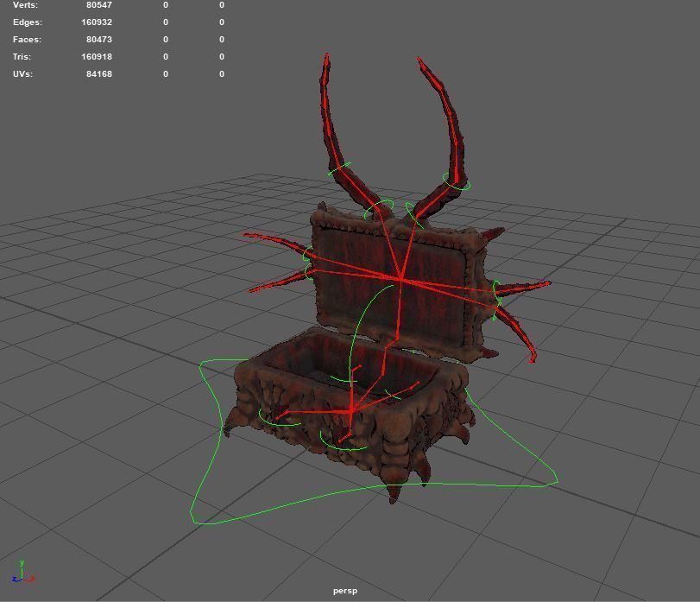Click the persp camera name label
The width and height of the screenshot is (700, 602).
[x=345, y=591]
